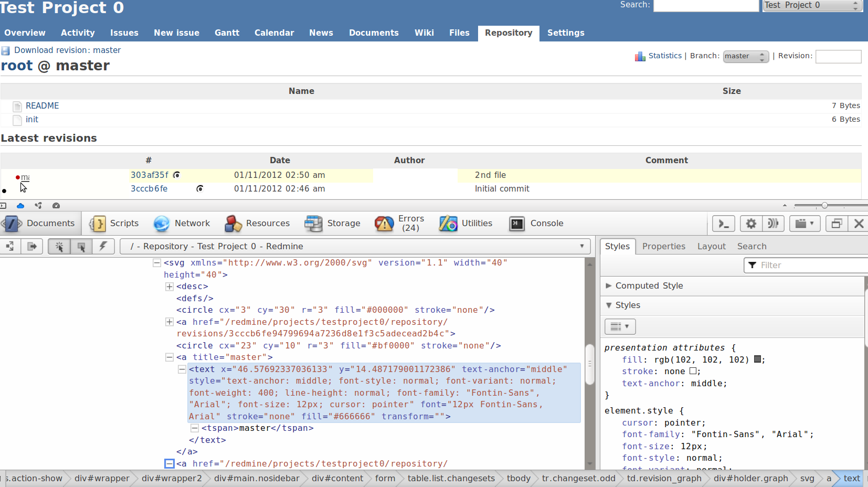Toggle the panel icon in status bar

click(3, 206)
